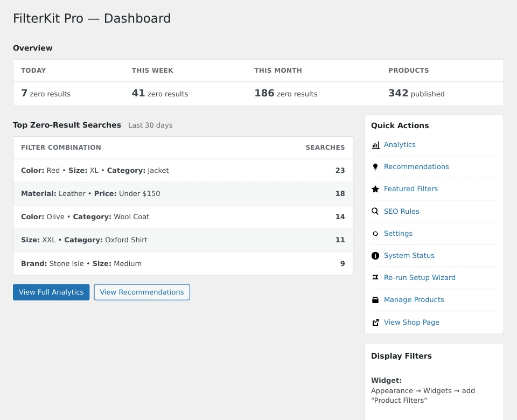The height and width of the screenshot is (420, 517).
Task: Click the search count 14
Action: pos(340,216)
